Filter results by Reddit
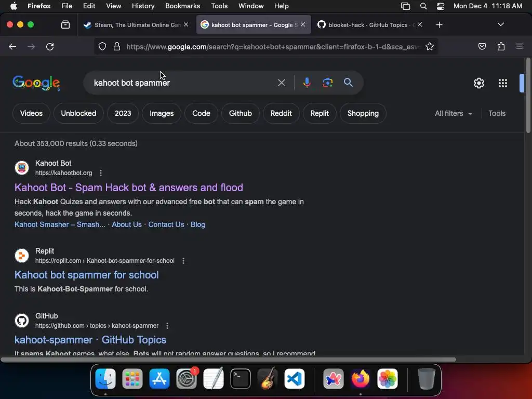Screen dimensions: 532x399 [281, 113]
